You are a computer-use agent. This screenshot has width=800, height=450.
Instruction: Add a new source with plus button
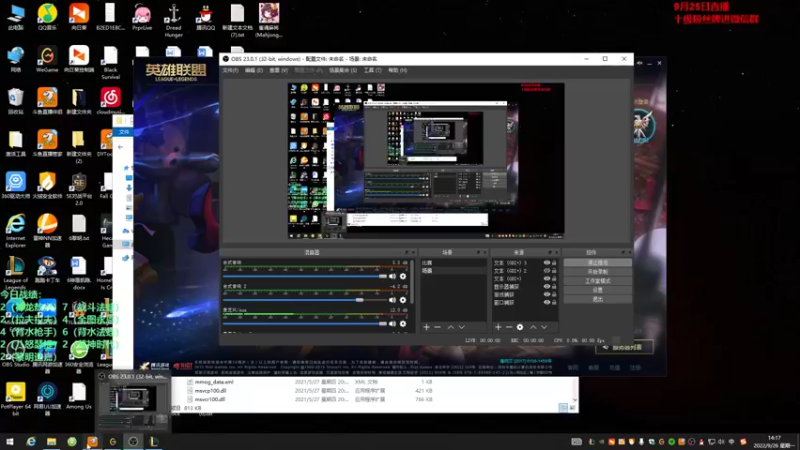(x=498, y=327)
